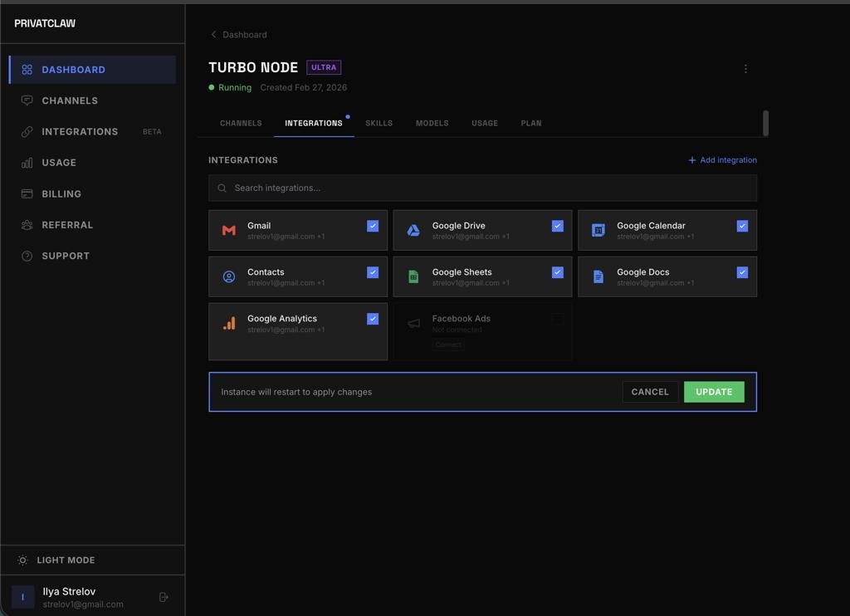Click the Google Analytics bar chart icon
The width and height of the screenshot is (850, 616).
point(229,324)
